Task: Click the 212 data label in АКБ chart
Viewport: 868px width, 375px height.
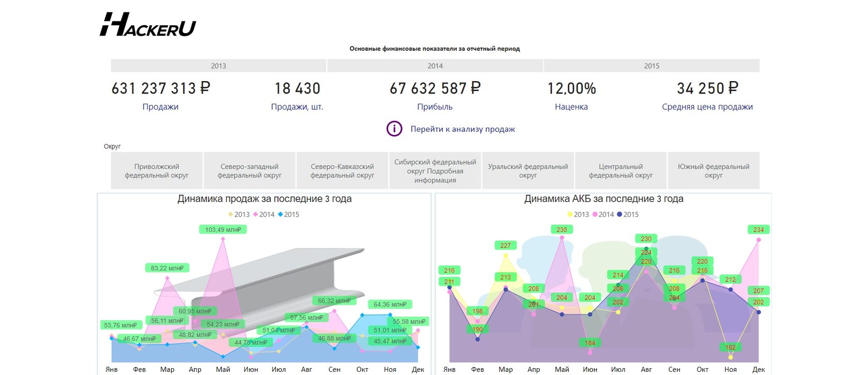Action: (731, 279)
